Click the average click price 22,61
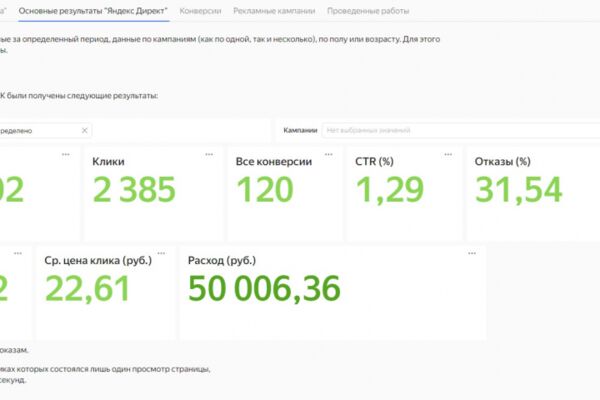 (x=87, y=289)
